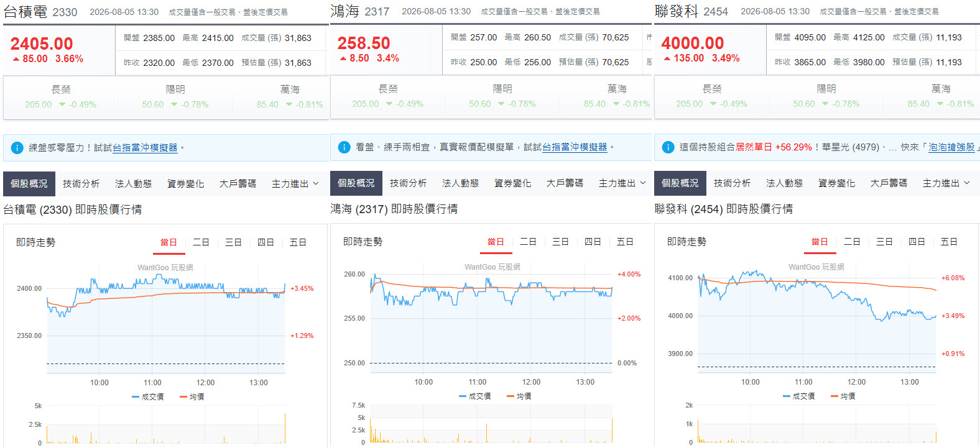This screenshot has height=448, width=980.
Task: Click the 鴻海 price 258.50
Action: pos(364,43)
